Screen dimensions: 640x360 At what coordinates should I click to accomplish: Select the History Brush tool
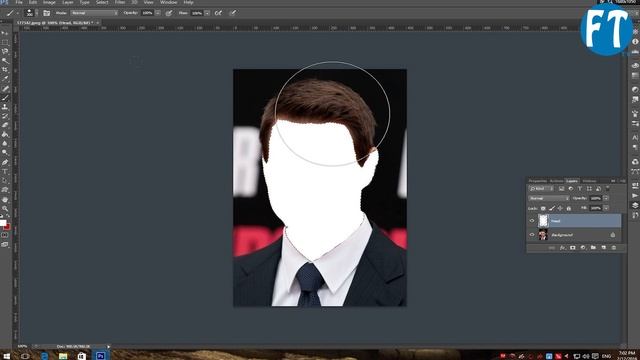click(x=5, y=116)
